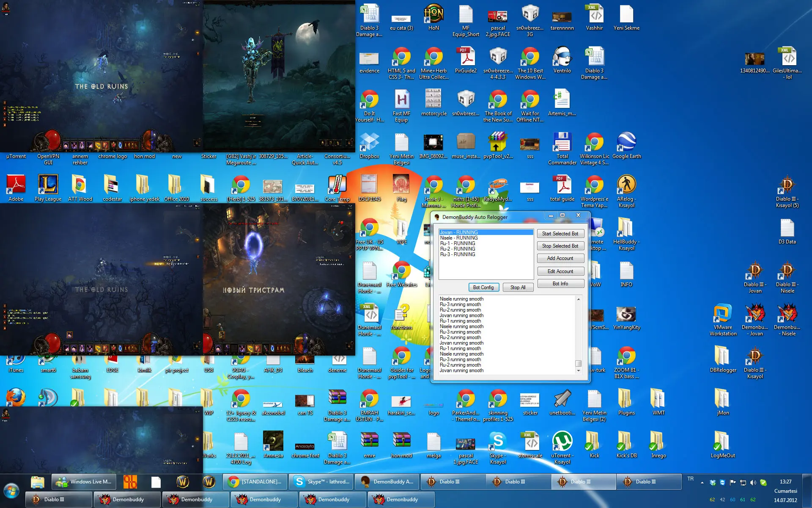Screen dimensions: 812x508
Task: Click the TR language indicator
Action: 691,479
